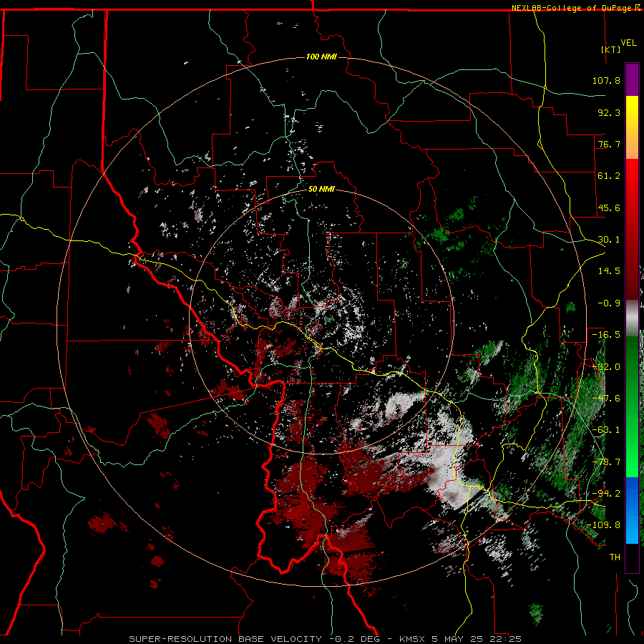This screenshot has width=644, height=644.
Task: Click the 100 NMI range ring label
Action: coord(321,57)
